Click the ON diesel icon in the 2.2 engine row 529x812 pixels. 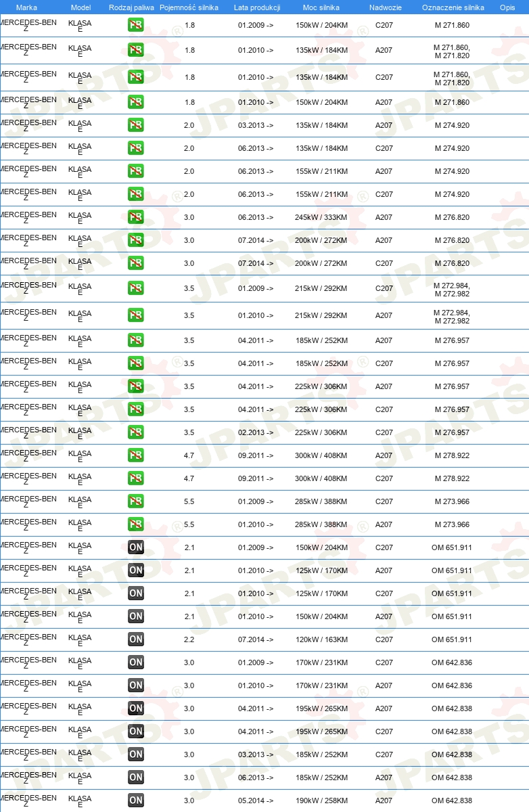coord(136,639)
